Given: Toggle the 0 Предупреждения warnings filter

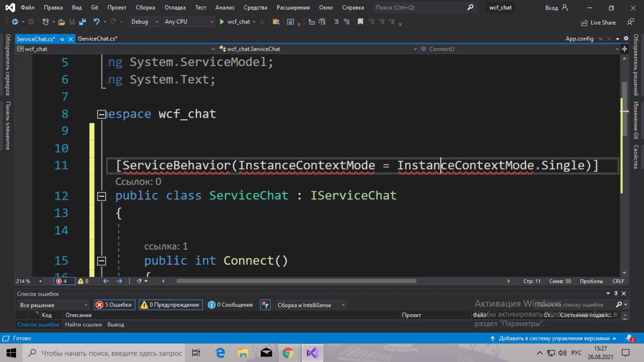Looking at the screenshot, I should (x=171, y=305).
